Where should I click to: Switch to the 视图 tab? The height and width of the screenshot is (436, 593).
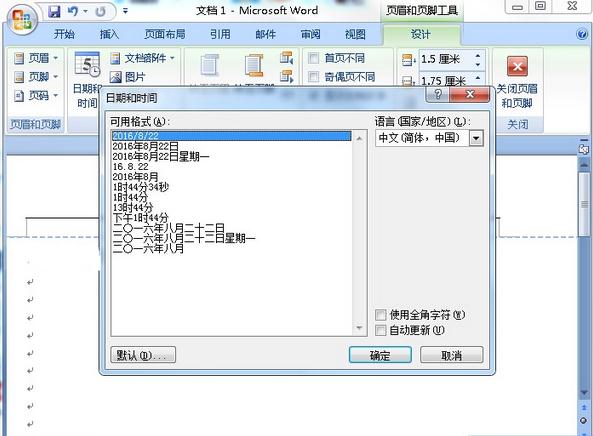(355, 34)
